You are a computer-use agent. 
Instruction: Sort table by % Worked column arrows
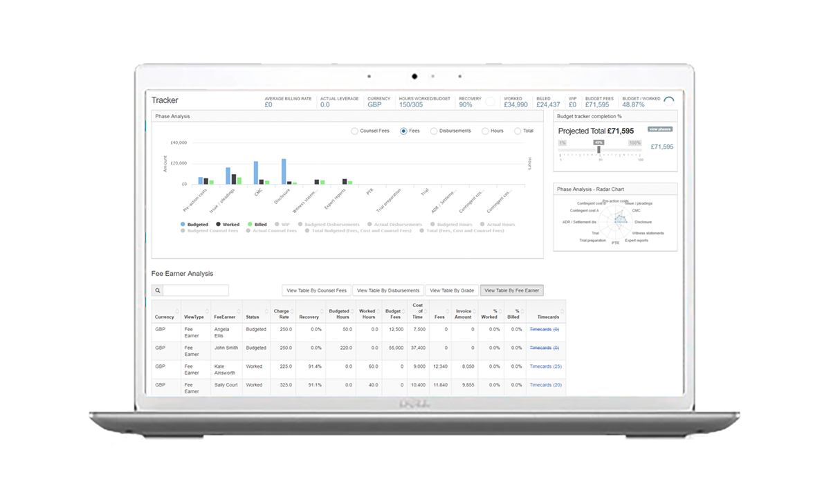click(500, 312)
